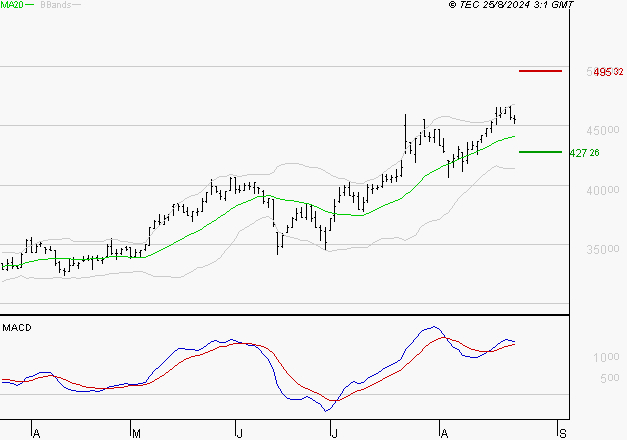Click the first A month marker (April)
The height and width of the screenshot is (440, 627).
[36, 434]
